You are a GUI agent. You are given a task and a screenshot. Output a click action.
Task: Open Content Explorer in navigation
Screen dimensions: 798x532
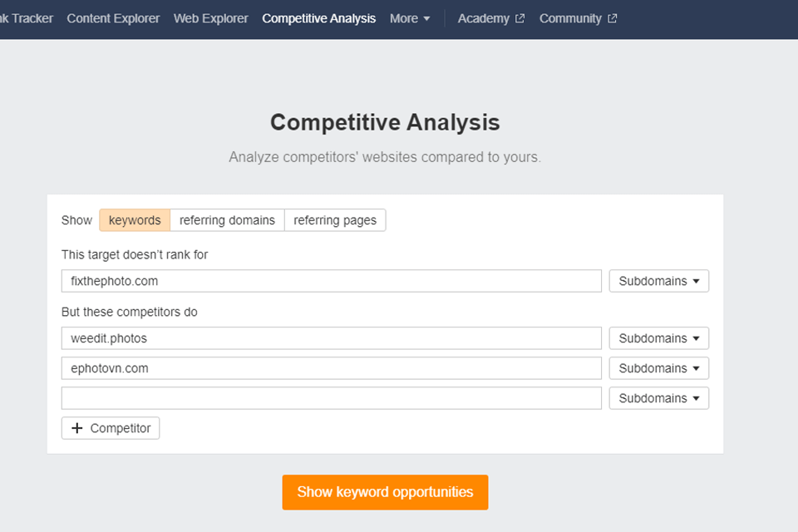pyautogui.click(x=113, y=18)
